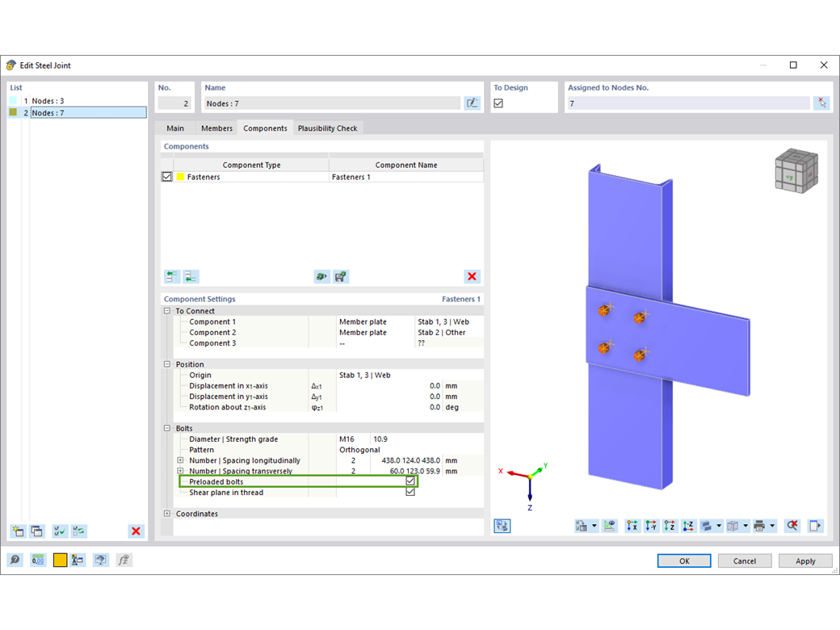Click the No. field showing 2
The image size is (840, 630).
(174, 103)
